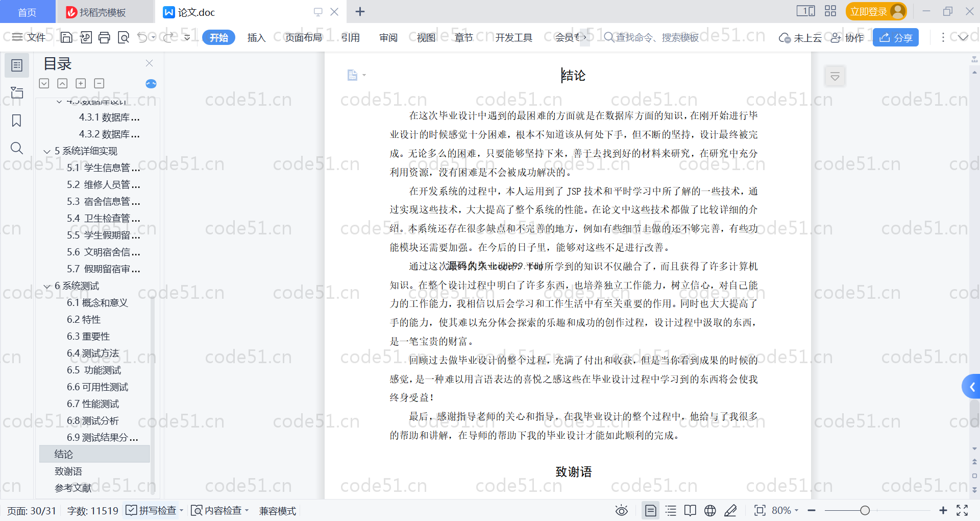Select 参考文献 in the outline

coord(73,488)
